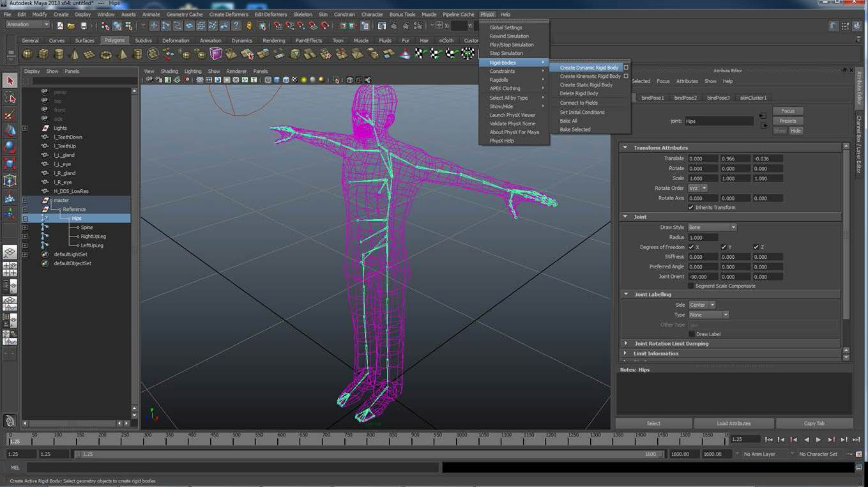Create a polygon sphere from the shelf
The height and width of the screenshot is (487, 868).
pyautogui.click(x=28, y=54)
